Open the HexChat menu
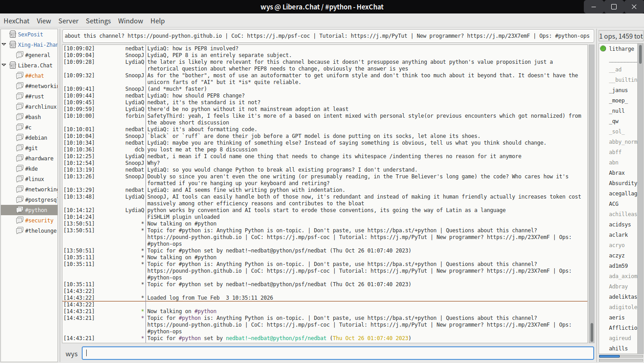Screen dimensions: 644x363 (17, 21)
